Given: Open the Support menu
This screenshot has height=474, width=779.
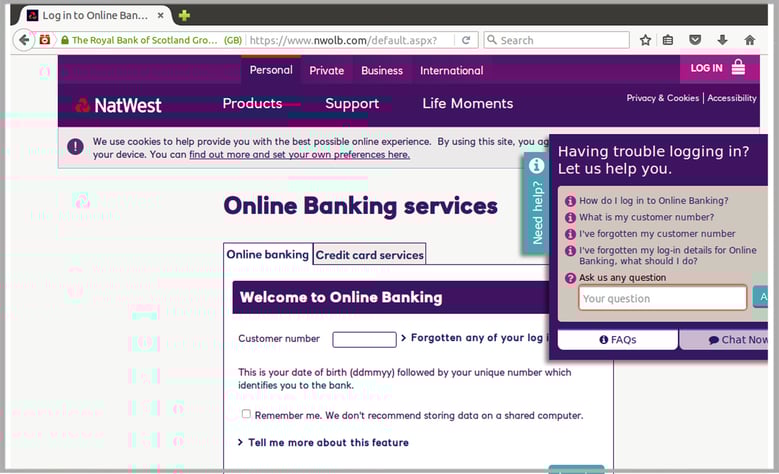Looking at the screenshot, I should [352, 103].
